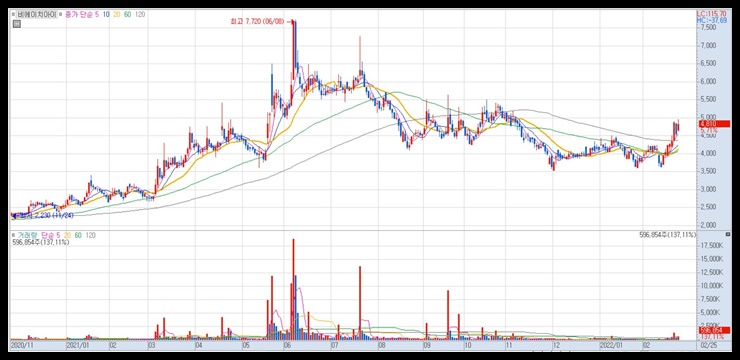
Task: Click the 596,854주(137.11%) text under 거래량 legend
Action: (41, 242)
